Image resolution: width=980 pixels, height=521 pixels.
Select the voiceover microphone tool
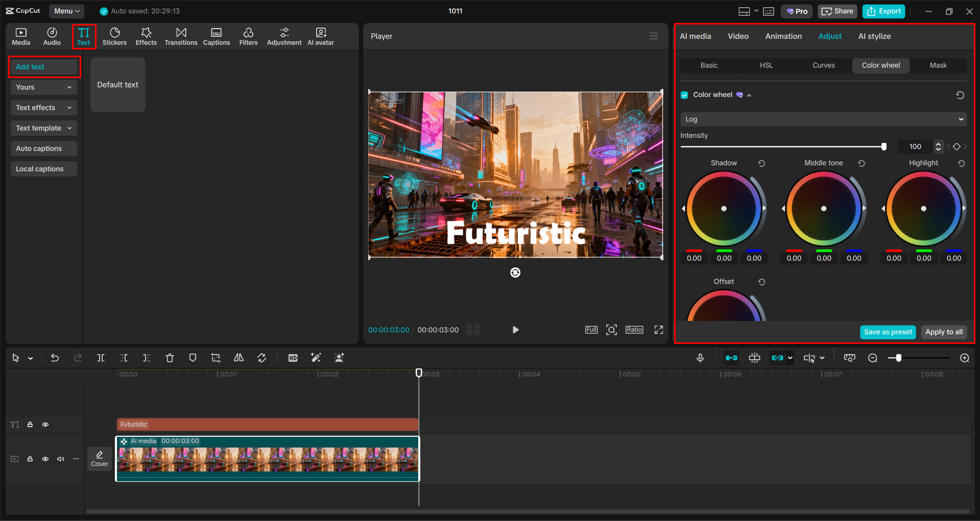point(700,358)
